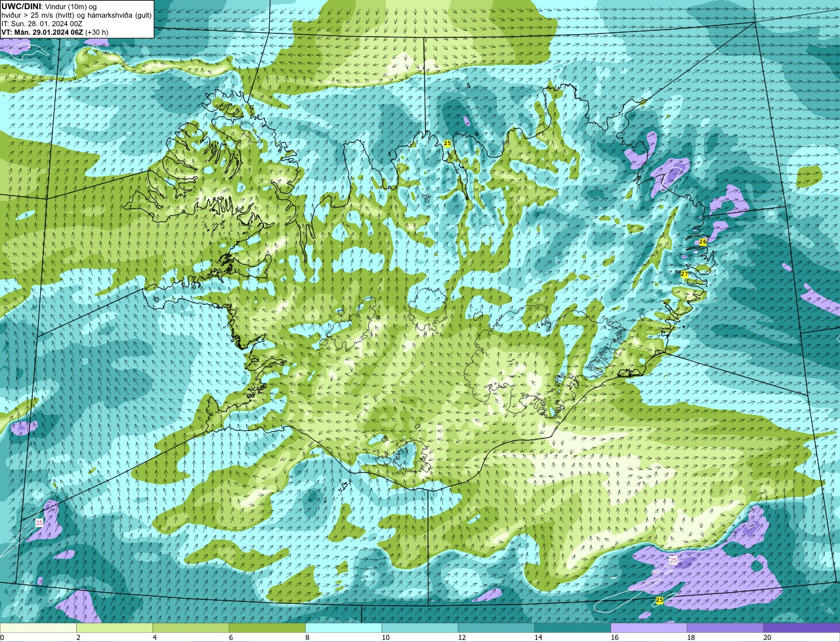Click the 'IT: Sun. 28. 01. 2024 00Z' line
The image size is (840, 642).
[x=41, y=23]
